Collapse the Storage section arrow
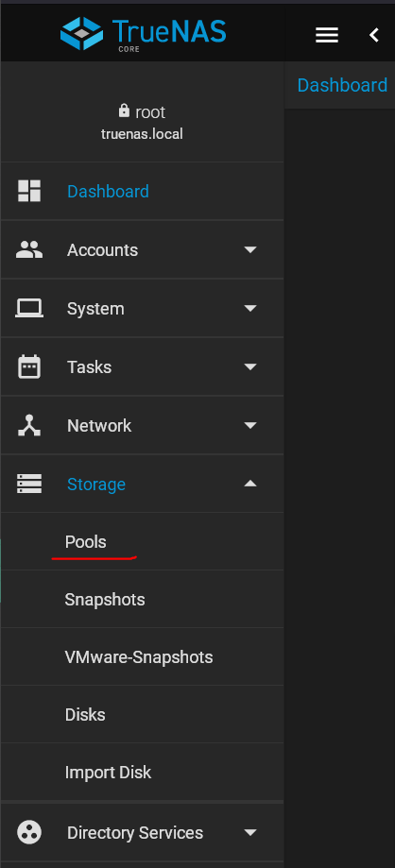Image resolution: width=395 pixels, height=868 pixels. (x=250, y=484)
